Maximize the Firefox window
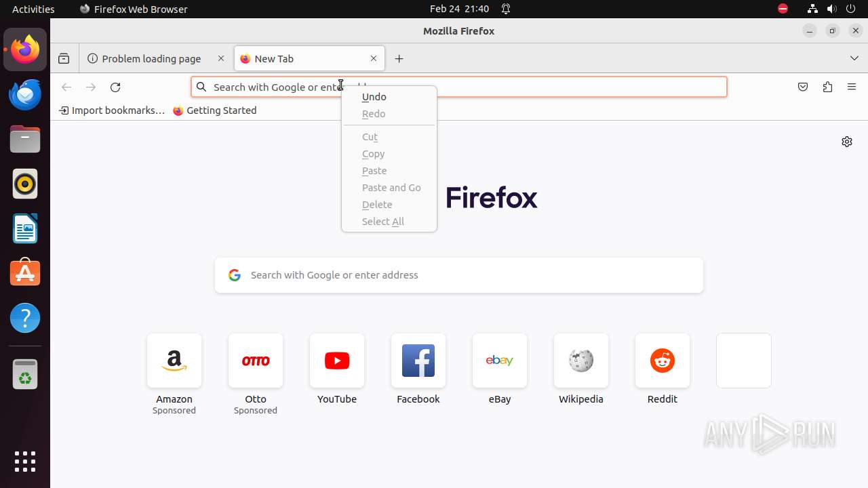 [833, 31]
